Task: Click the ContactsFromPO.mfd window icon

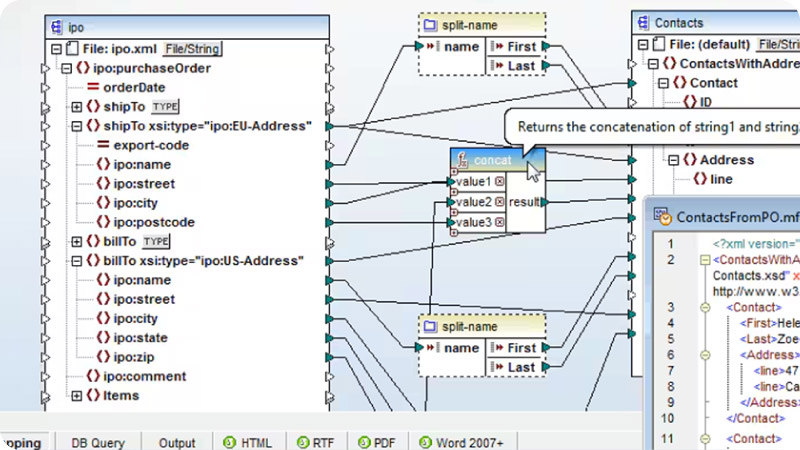Action: pyautogui.click(x=662, y=216)
